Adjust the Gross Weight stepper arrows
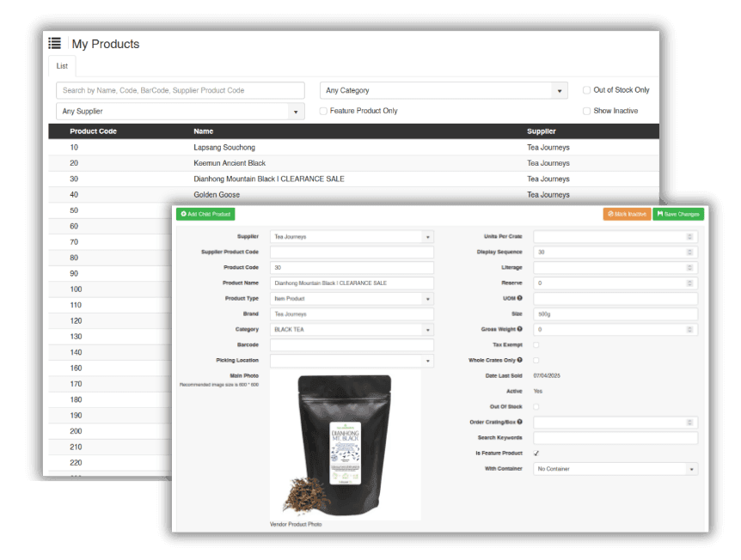 (x=689, y=330)
